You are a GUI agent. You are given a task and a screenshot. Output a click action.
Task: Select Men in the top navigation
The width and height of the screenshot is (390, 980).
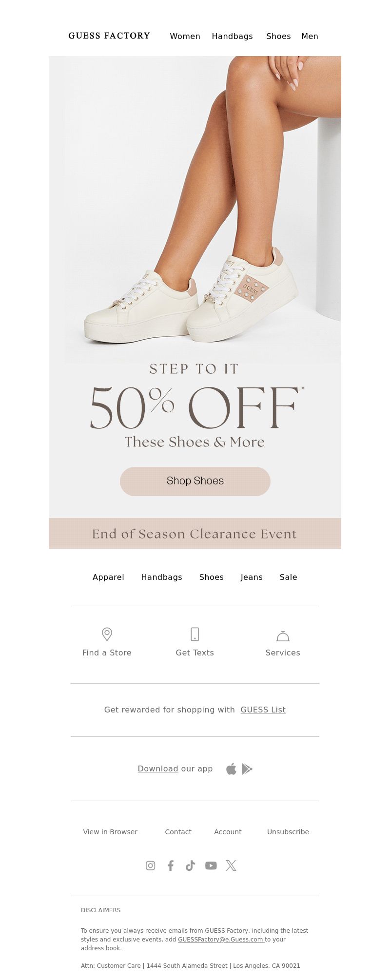(x=310, y=36)
